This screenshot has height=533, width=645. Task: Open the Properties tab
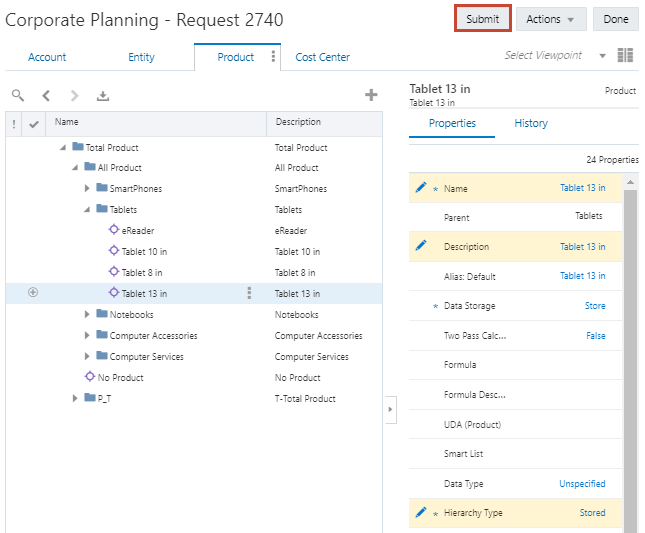tap(452, 123)
